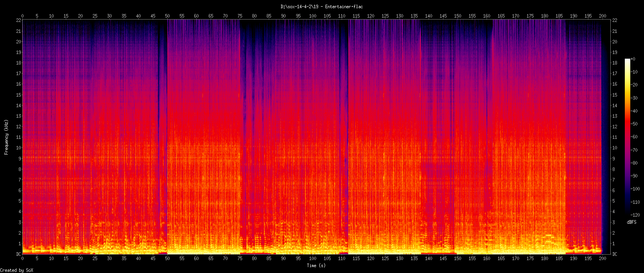The height and width of the screenshot is (273, 644).
Task: Click the '200' tick on bottom time axis
Action: click(602, 258)
